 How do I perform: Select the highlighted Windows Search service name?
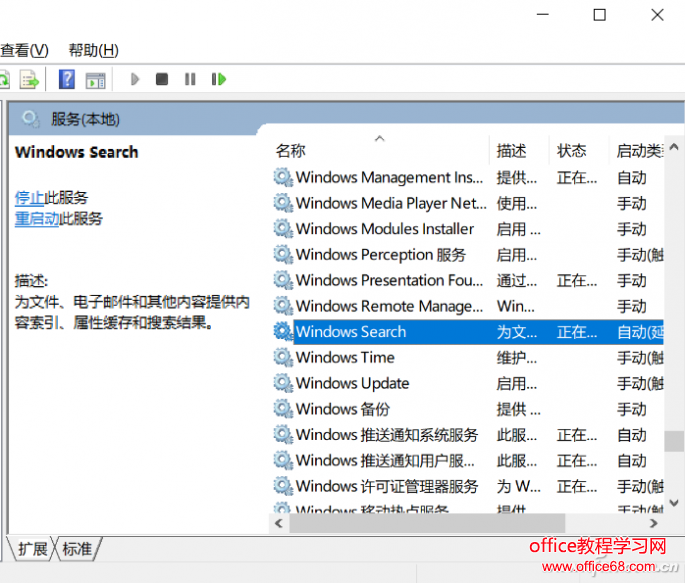click(351, 332)
